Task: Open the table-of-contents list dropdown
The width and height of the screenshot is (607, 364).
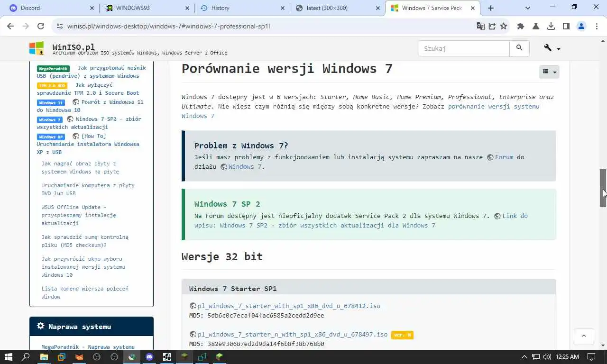Action: [549, 72]
